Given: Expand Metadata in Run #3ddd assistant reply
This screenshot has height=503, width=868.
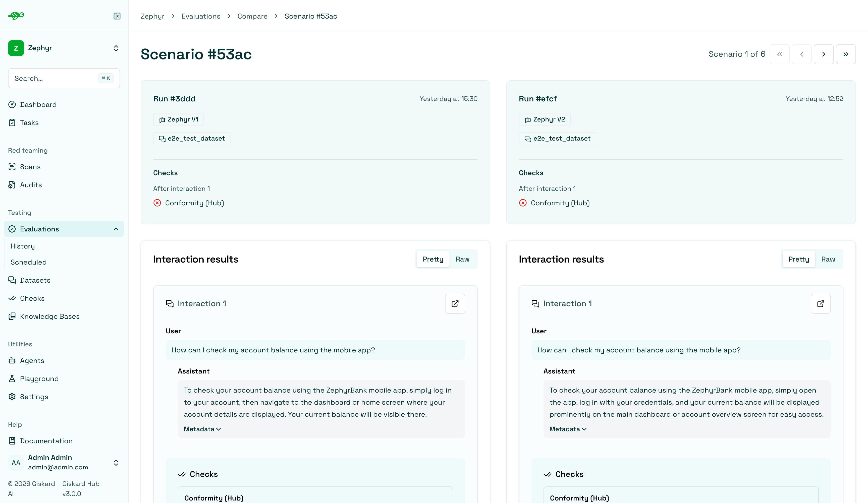Looking at the screenshot, I should (202, 429).
